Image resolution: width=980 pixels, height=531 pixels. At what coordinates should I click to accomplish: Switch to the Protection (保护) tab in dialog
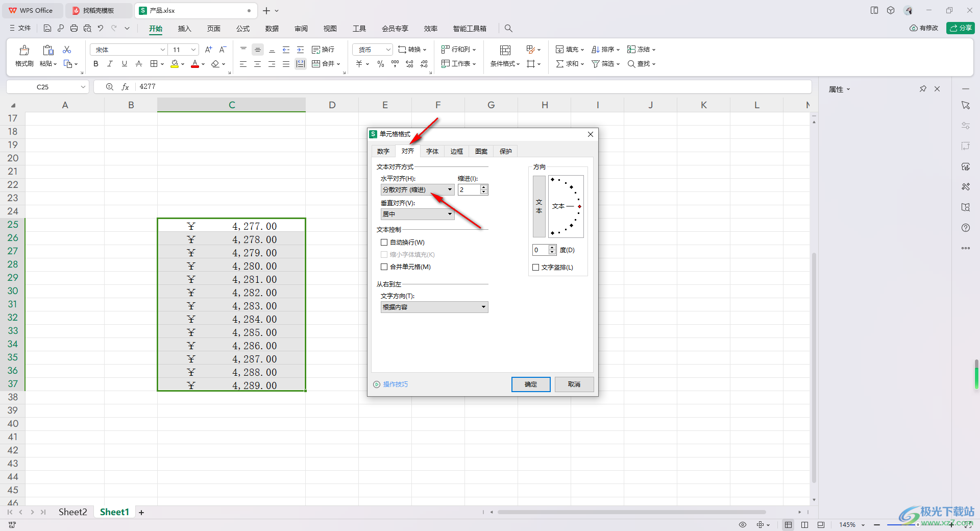click(506, 152)
